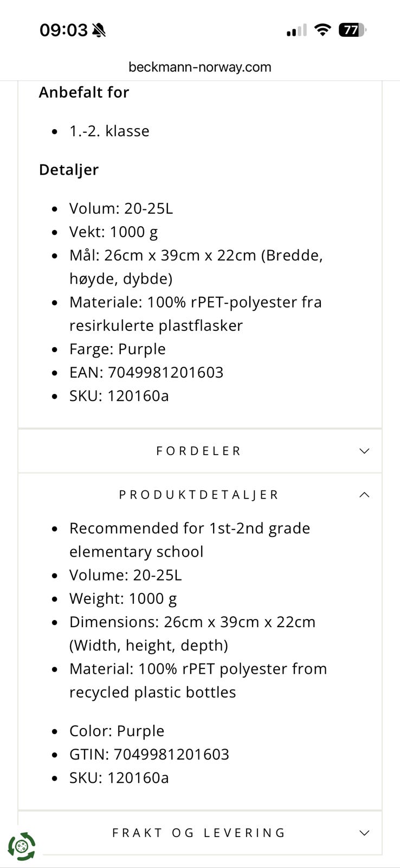
Task: Tap the silent mode bell icon
Action: tap(99, 30)
